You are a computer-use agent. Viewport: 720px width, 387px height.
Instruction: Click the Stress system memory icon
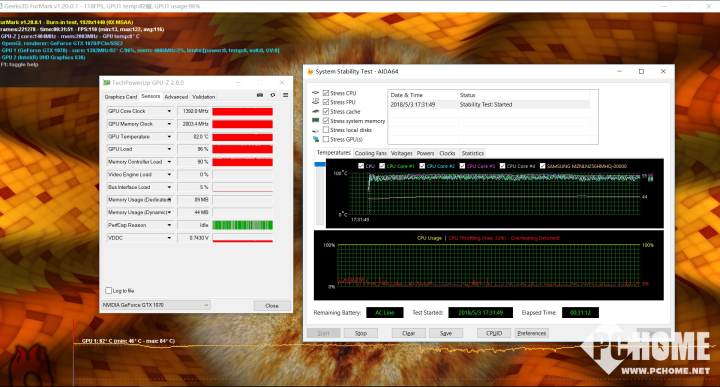[315, 121]
